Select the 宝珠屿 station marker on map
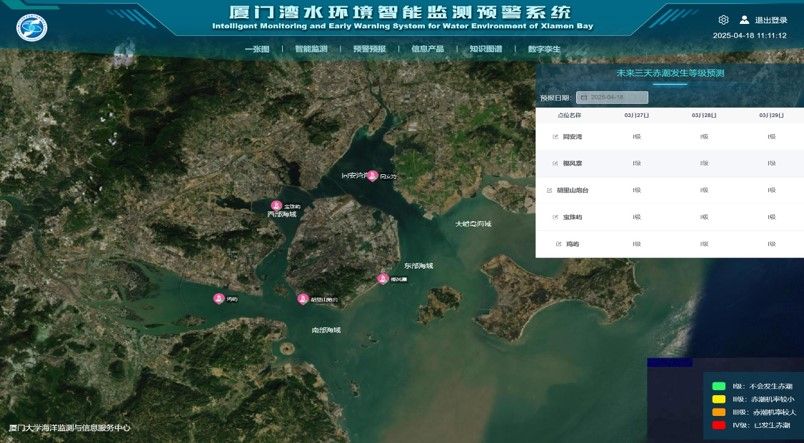The width and height of the screenshot is (804, 443). (277, 206)
